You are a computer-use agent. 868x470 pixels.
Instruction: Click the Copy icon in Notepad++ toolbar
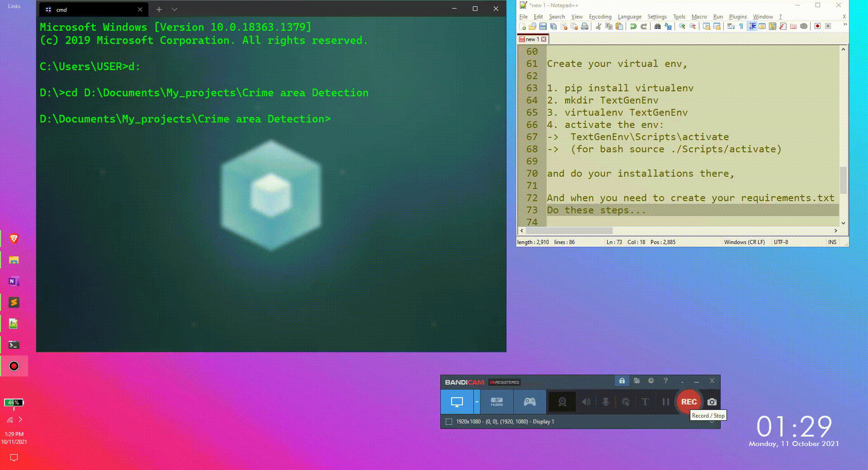[x=609, y=27]
